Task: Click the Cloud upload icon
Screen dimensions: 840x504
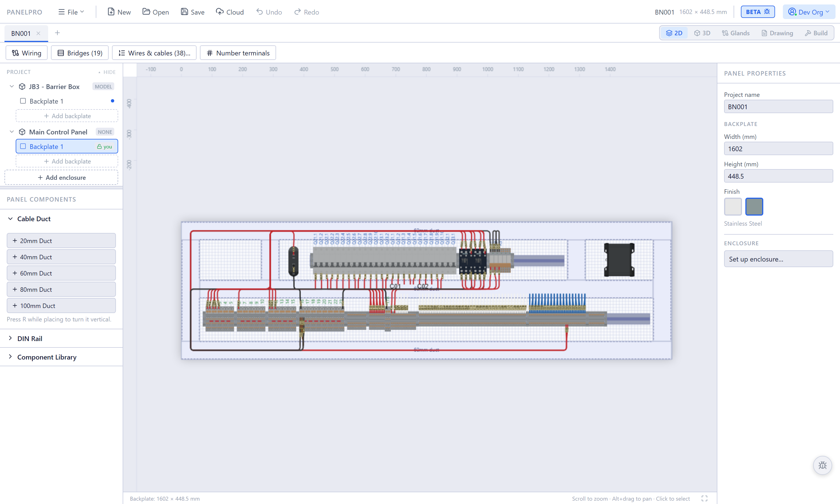Action: pos(220,12)
